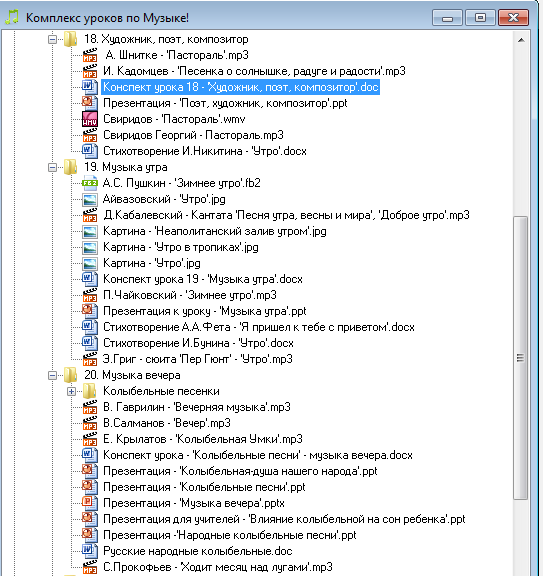Screen dimensions: 543x576
Task: Collapse the '18. Художник, поэт, композитор' folder
Action: pos(53,39)
